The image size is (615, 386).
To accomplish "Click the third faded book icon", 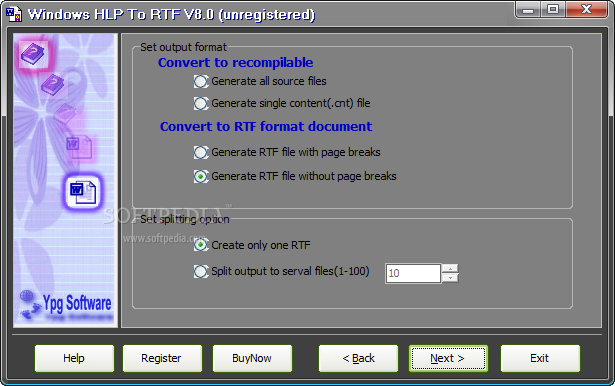I will tap(65, 113).
